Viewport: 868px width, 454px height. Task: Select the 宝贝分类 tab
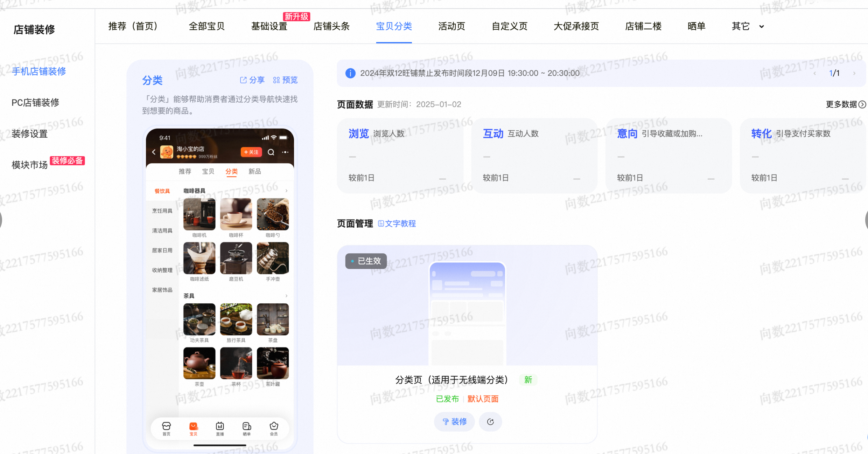[394, 26]
